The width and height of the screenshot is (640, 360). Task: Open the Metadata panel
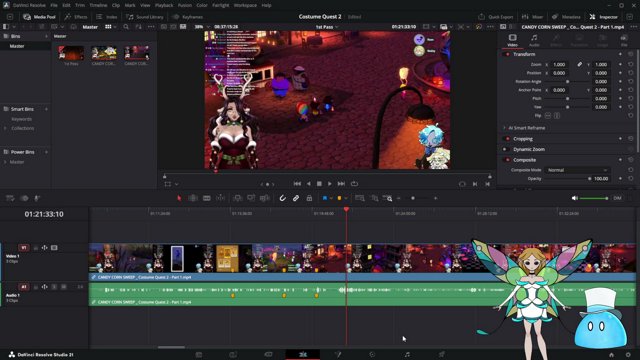(566, 17)
